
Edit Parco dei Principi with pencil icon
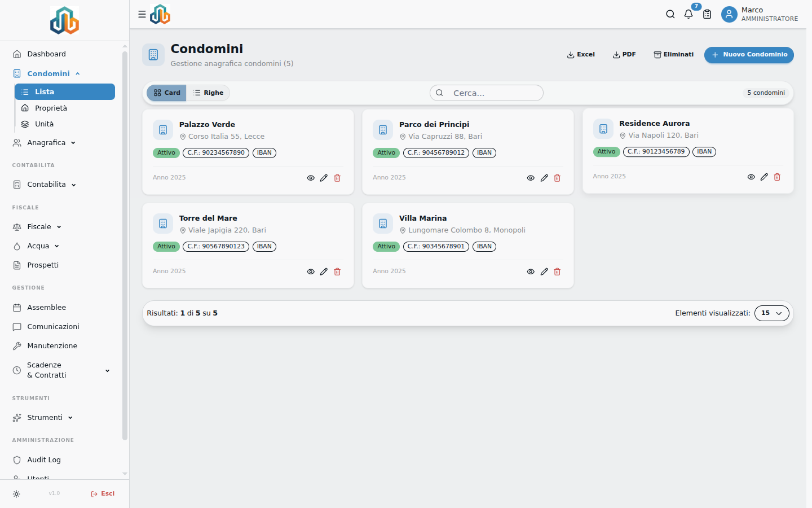pos(544,178)
